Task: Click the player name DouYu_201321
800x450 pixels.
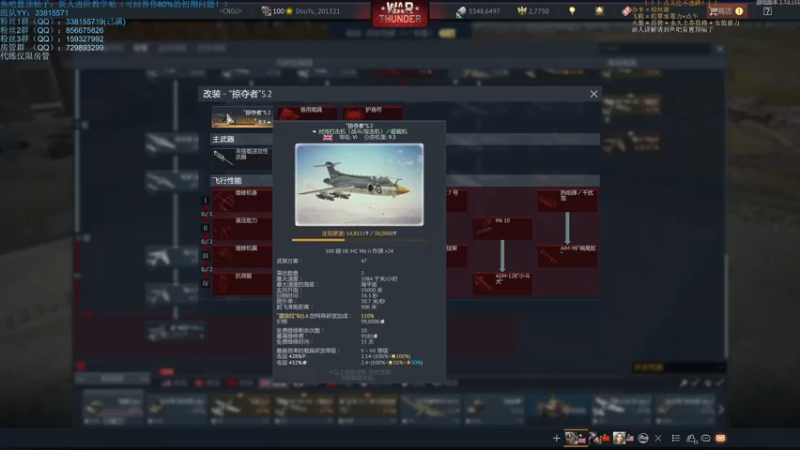Action: pyautogui.click(x=317, y=11)
